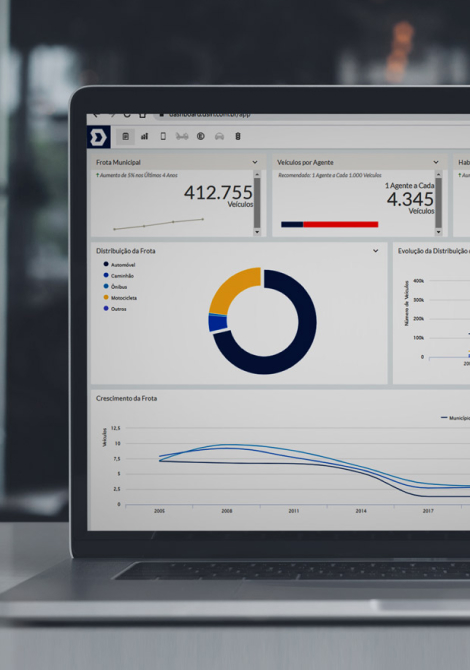
Task: Open the bar chart statistics icon
Action: click(x=144, y=136)
